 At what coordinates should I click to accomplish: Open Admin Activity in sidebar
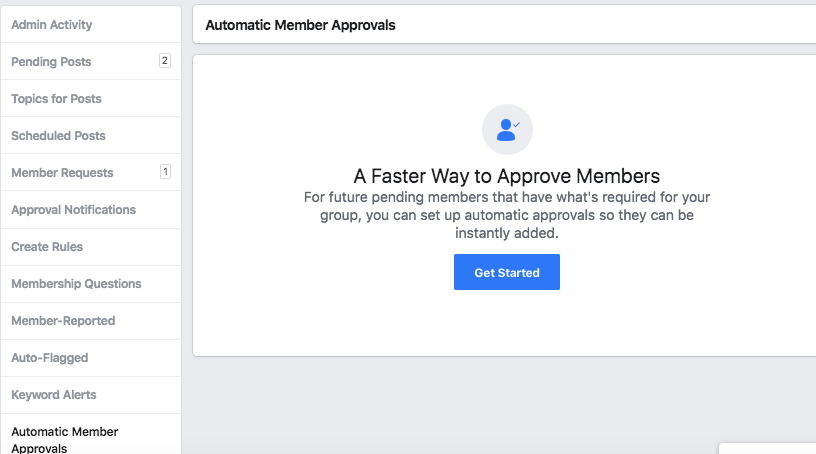pos(91,24)
